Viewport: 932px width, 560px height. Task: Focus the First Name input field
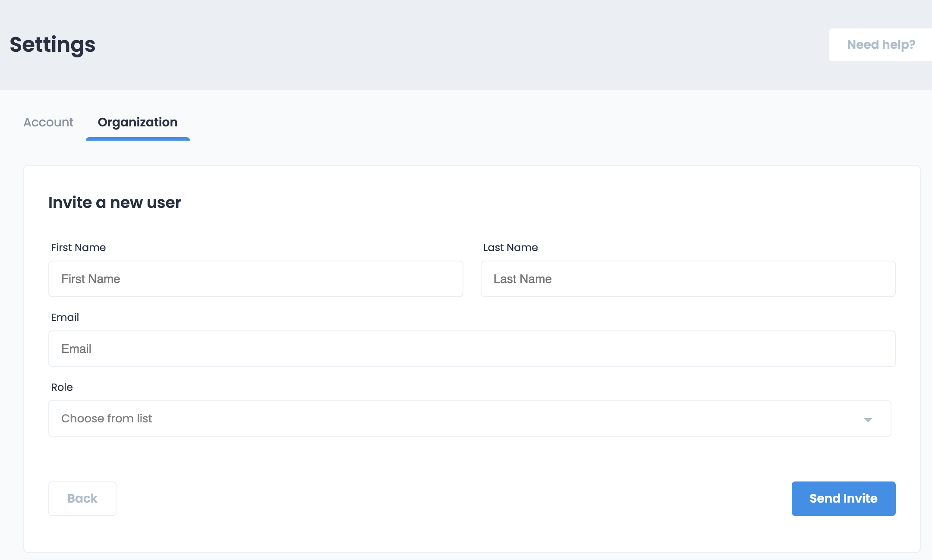coord(255,279)
